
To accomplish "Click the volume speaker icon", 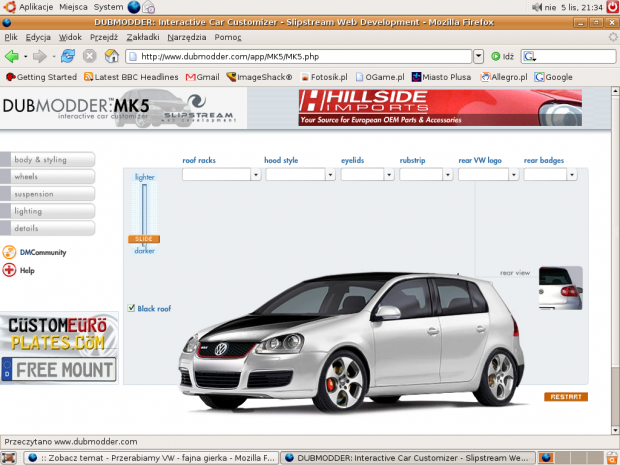I will point(537,7).
